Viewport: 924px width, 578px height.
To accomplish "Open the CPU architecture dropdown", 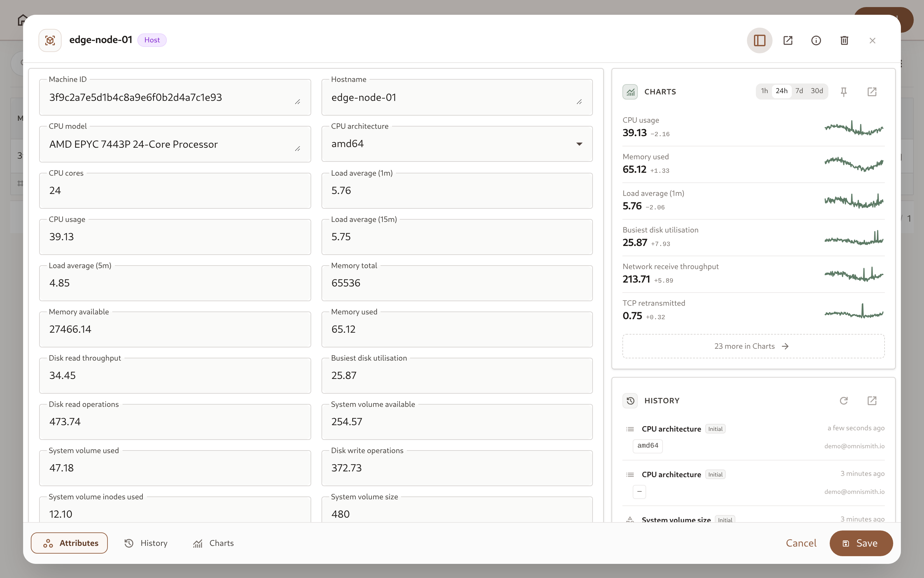I will click(x=457, y=144).
